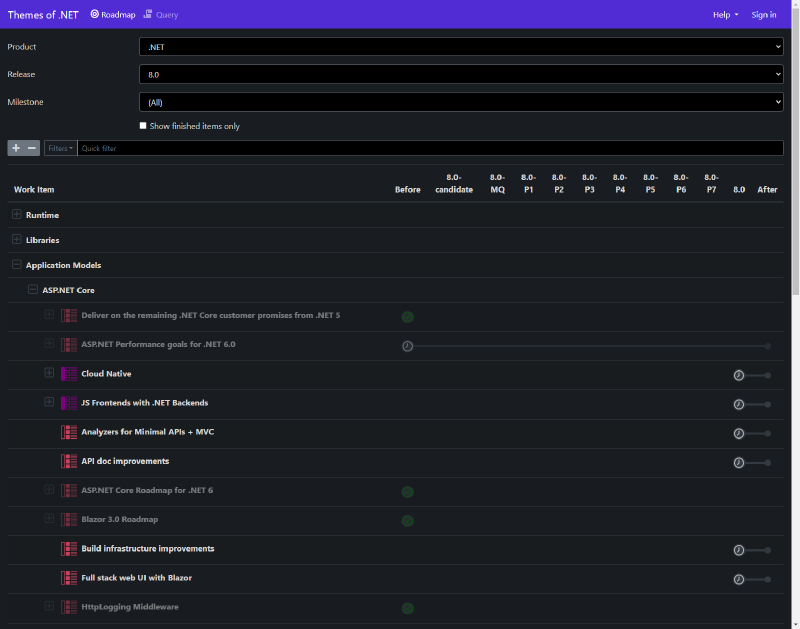Click clock icon in Analyzers for Minimal APIs row

pos(738,434)
